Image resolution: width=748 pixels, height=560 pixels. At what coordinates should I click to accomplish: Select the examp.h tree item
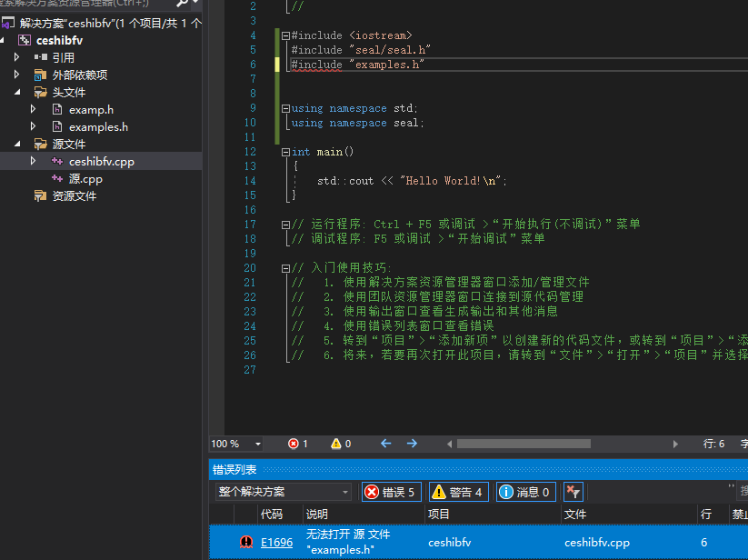pos(91,110)
